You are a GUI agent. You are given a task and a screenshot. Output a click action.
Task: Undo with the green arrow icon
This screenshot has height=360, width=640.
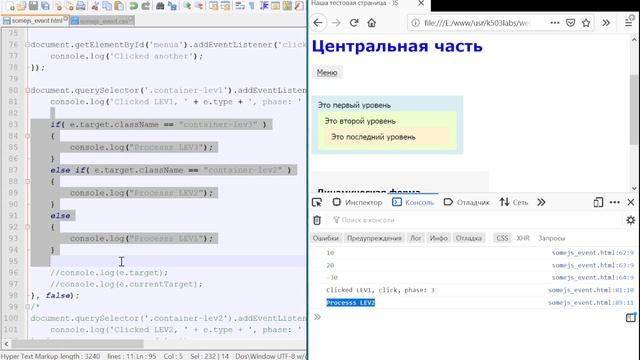[133, 6]
